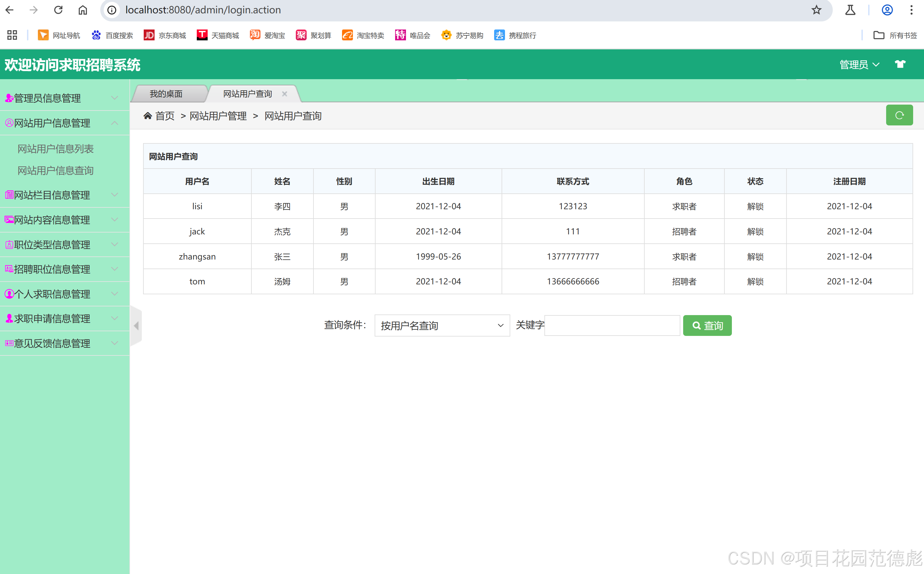Open the 按用户名查询 condition dropdown
The height and width of the screenshot is (574, 924).
(442, 325)
